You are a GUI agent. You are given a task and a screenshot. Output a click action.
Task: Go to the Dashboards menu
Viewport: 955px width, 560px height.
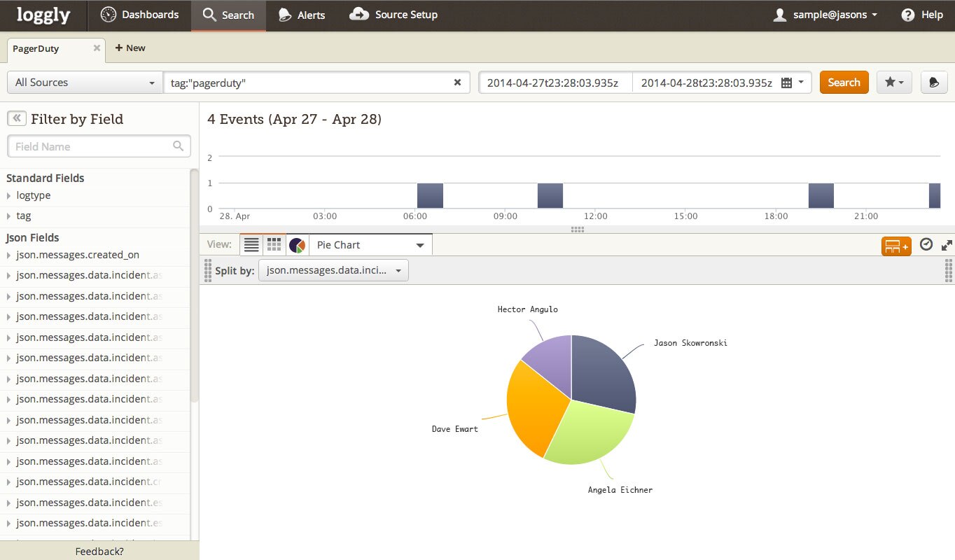(x=140, y=15)
